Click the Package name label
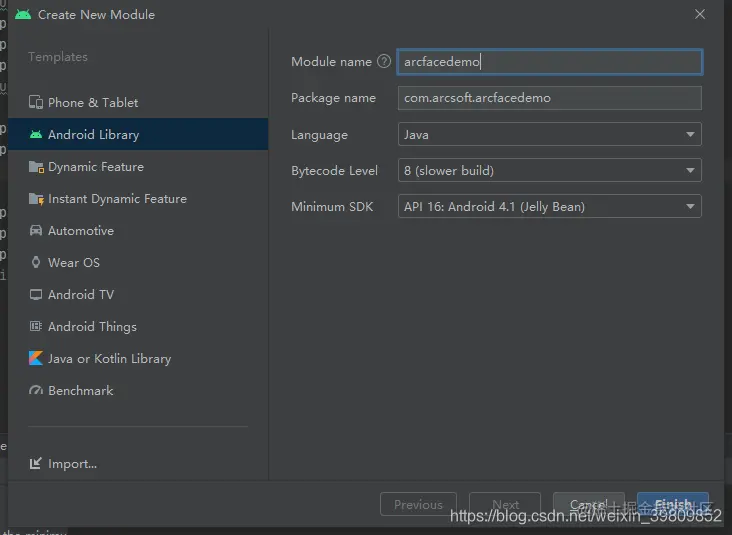The width and height of the screenshot is (732, 535). pos(333,98)
